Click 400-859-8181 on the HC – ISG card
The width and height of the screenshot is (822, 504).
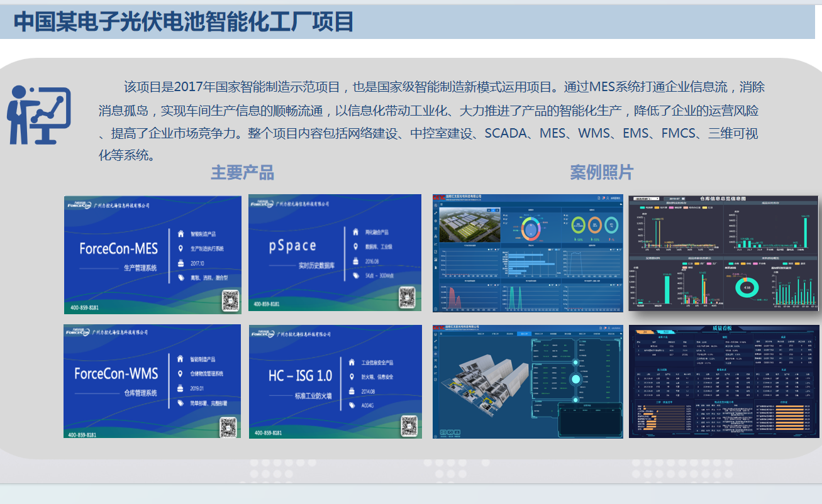(x=267, y=433)
